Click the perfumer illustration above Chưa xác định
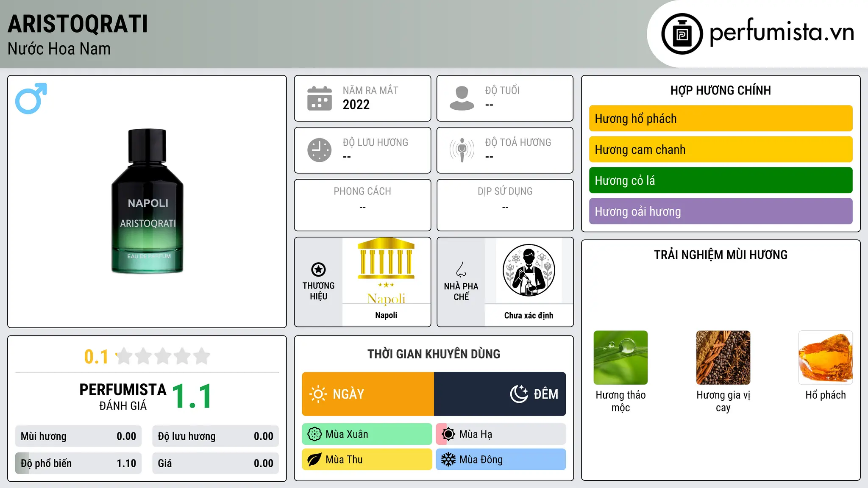Viewport: 868px width, 488px height. coord(529,271)
